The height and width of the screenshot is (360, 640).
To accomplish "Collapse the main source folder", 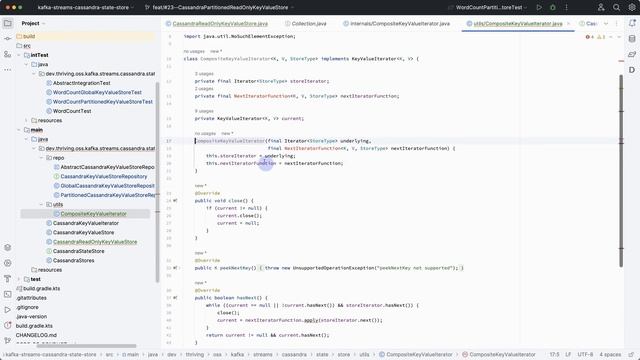I will click(19, 130).
